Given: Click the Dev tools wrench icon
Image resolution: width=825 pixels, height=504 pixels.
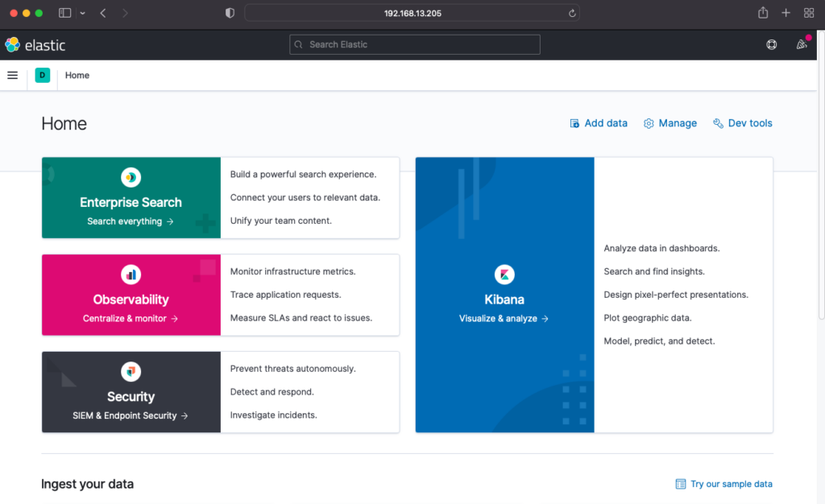Looking at the screenshot, I should point(718,123).
